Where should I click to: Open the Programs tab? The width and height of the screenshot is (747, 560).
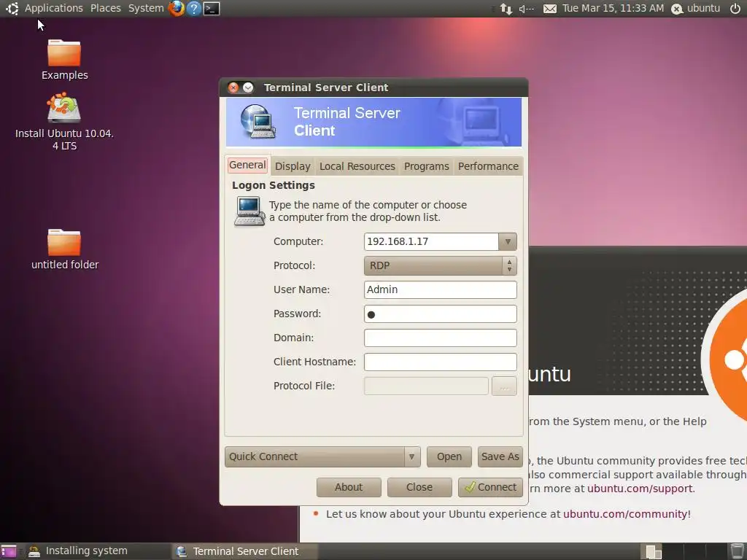tap(426, 166)
